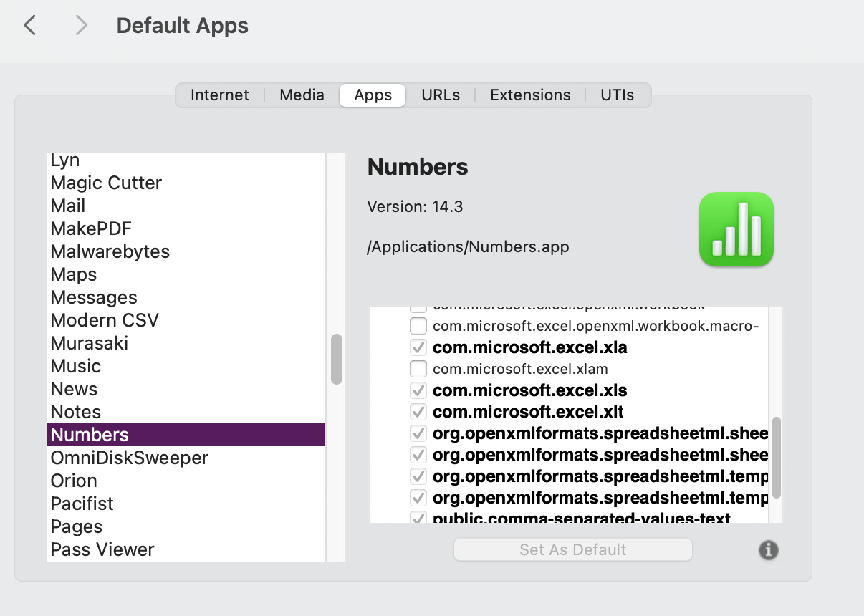Open the info button beside Set As Default

click(769, 550)
